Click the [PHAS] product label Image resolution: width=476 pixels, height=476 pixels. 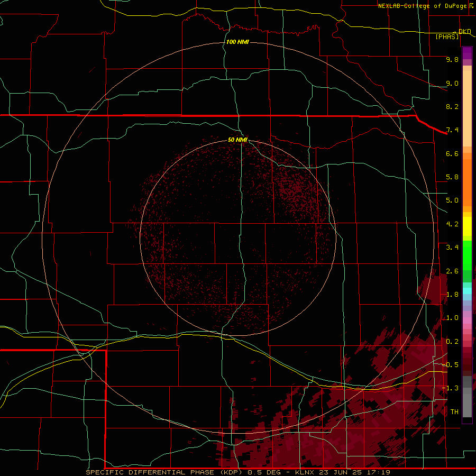[447, 36]
